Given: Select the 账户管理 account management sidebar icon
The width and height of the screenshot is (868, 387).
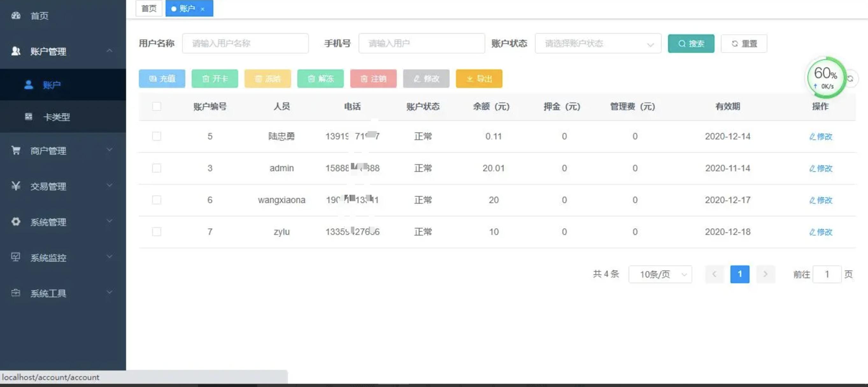Looking at the screenshot, I should point(16,51).
